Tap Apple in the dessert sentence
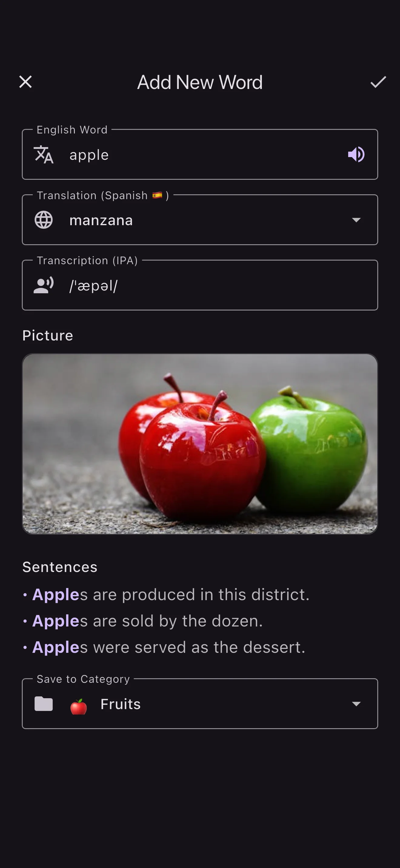 point(56,647)
